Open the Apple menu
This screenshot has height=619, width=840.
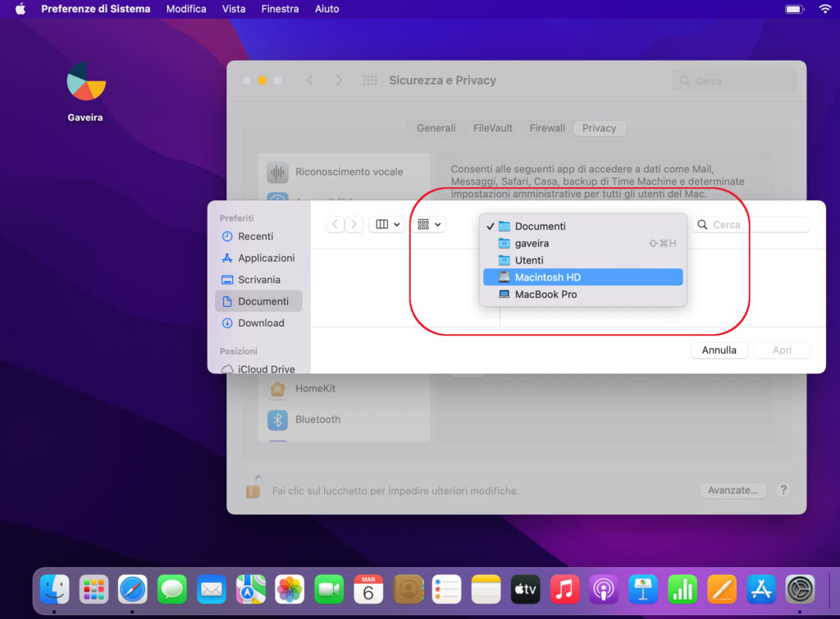point(21,8)
